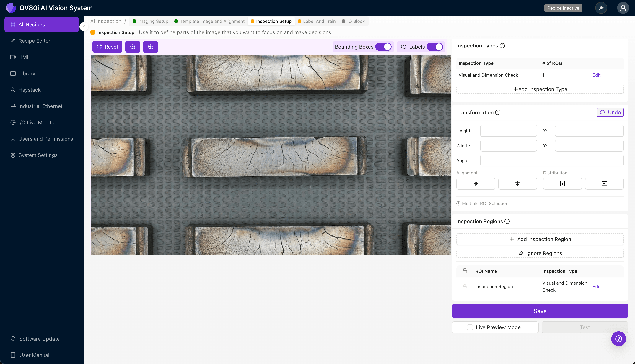The width and height of the screenshot is (635, 364).
Task: View Inspection Types info tooltip
Action: coord(502,46)
